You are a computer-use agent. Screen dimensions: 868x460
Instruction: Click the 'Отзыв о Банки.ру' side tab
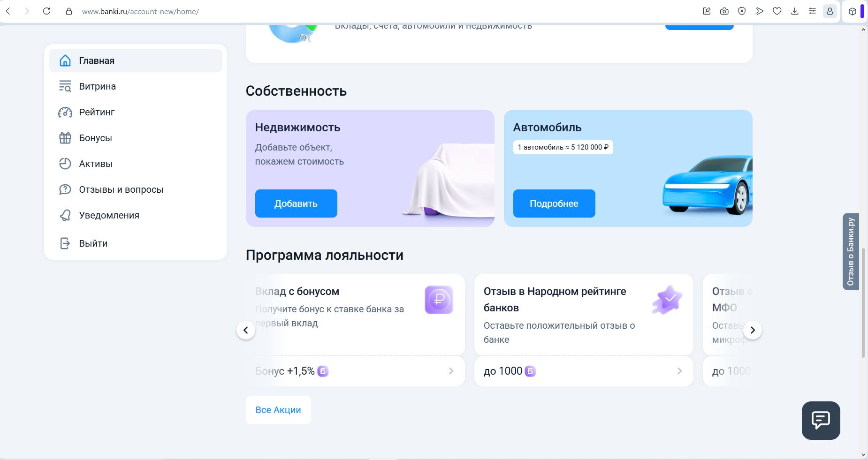point(850,252)
